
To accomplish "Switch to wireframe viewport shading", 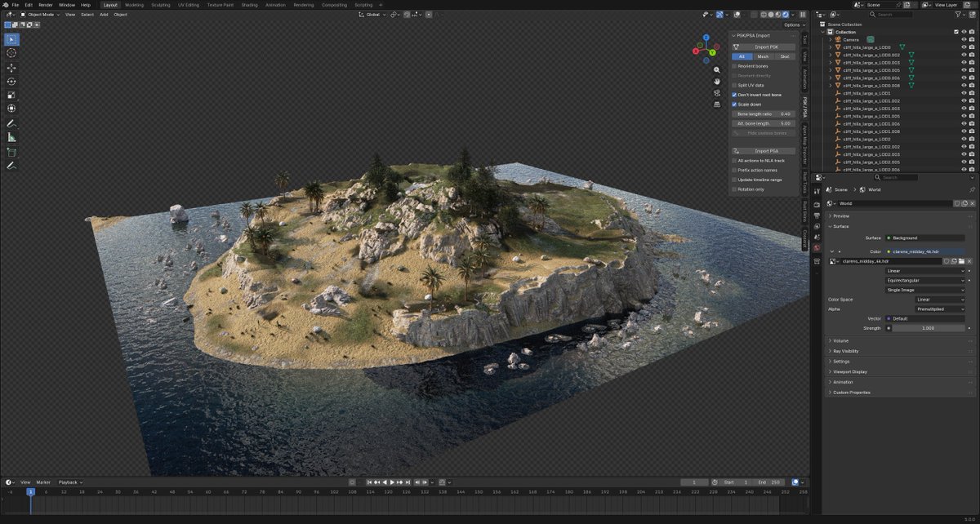I will pyautogui.click(x=764, y=14).
